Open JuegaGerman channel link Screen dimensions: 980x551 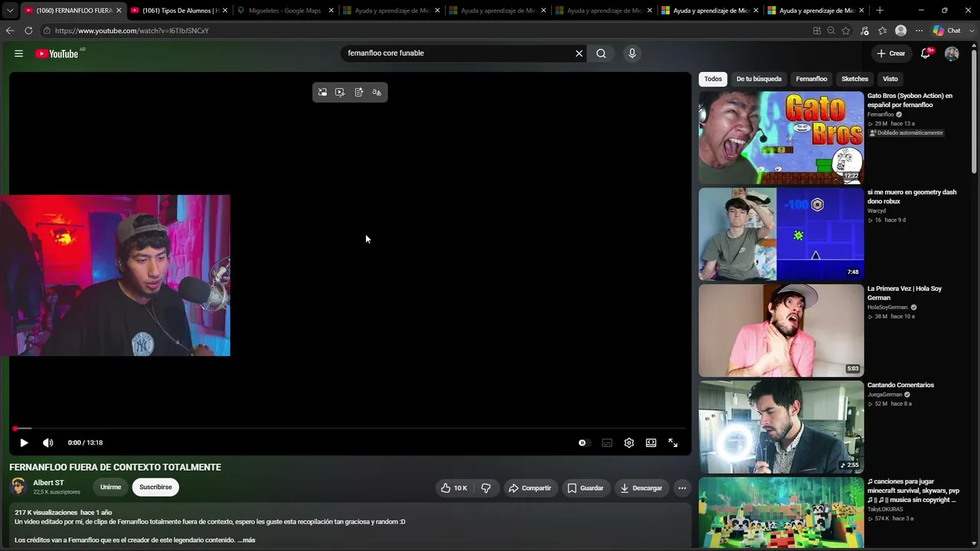click(884, 394)
